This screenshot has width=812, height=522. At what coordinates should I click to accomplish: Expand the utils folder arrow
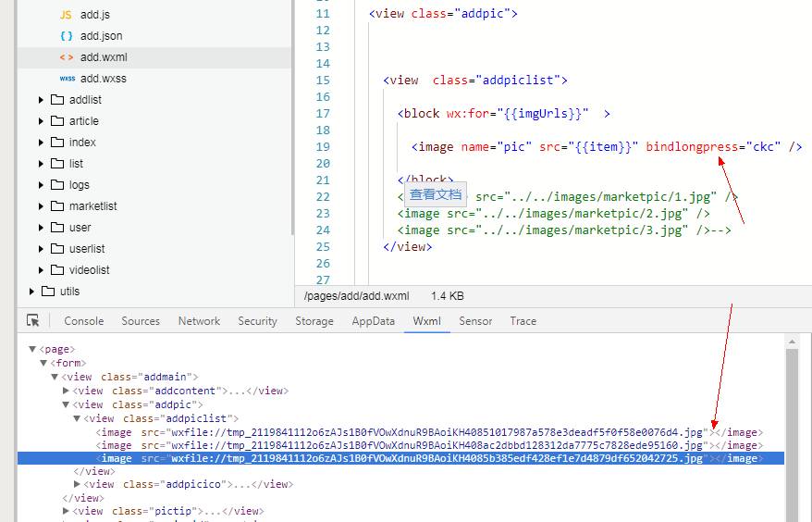[31, 291]
